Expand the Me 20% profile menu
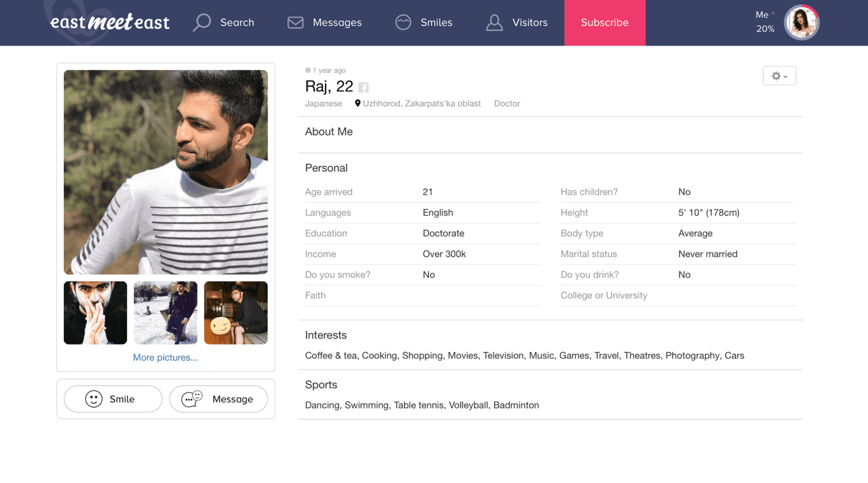 tap(765, 22)
